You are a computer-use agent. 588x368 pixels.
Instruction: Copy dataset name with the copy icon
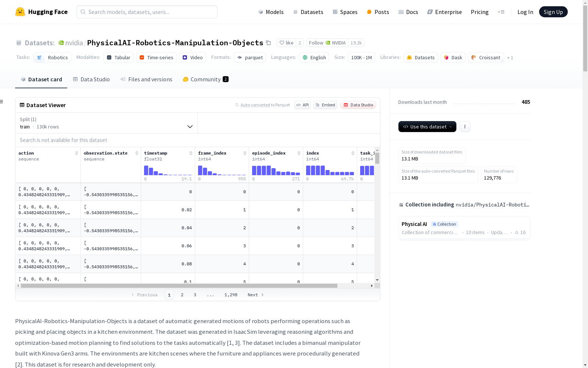tap(269, 43)
